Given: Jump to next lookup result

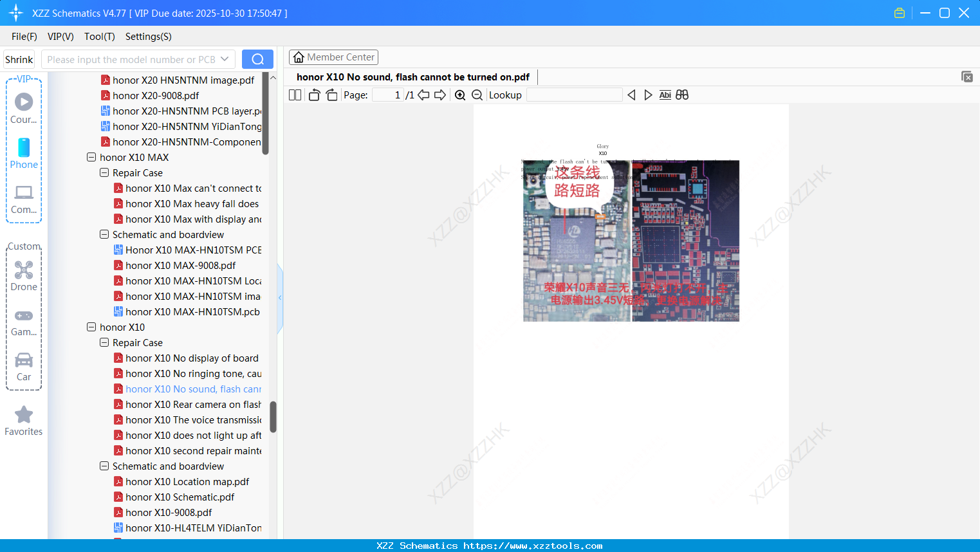Looking at the screenshot, I should [x=648, y=95].
